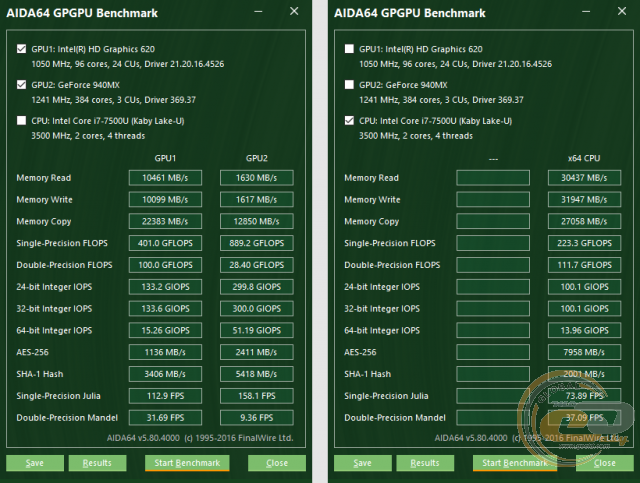Select the 15.26 GIOPS value
This screenshot has height=483, width=640.
click(x=165, y=330)
